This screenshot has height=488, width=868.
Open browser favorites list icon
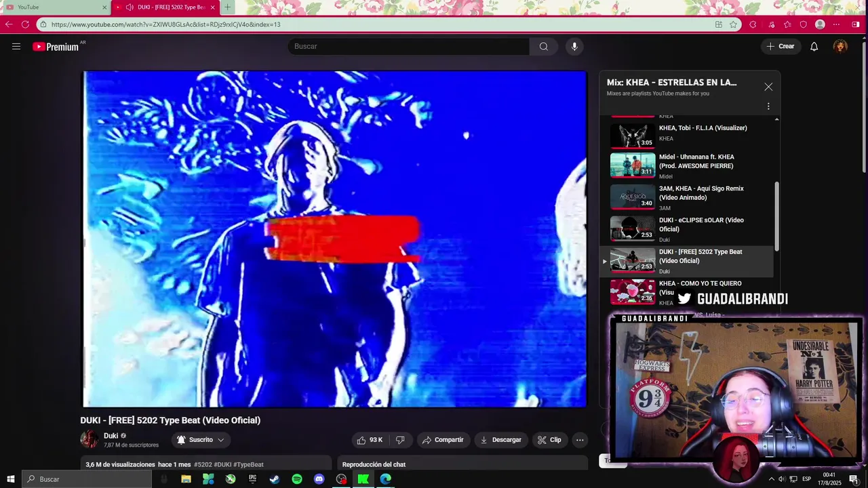coord(787,24)
